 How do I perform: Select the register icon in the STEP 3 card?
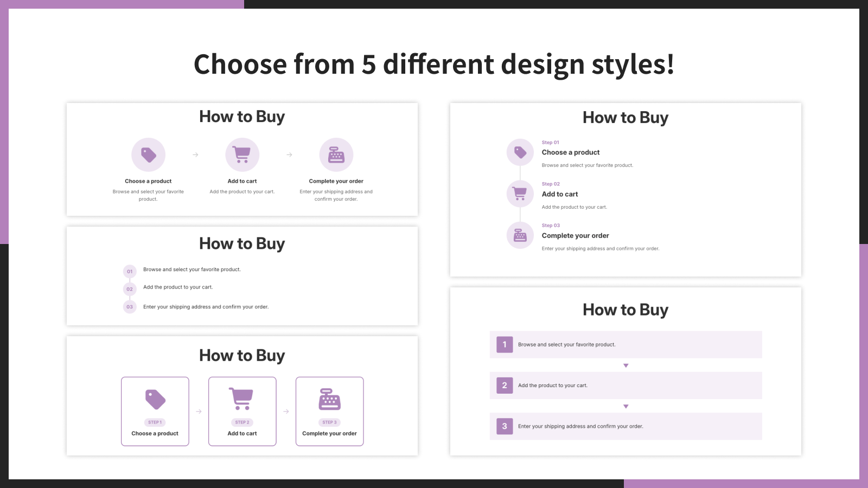(x=329, y=400)
